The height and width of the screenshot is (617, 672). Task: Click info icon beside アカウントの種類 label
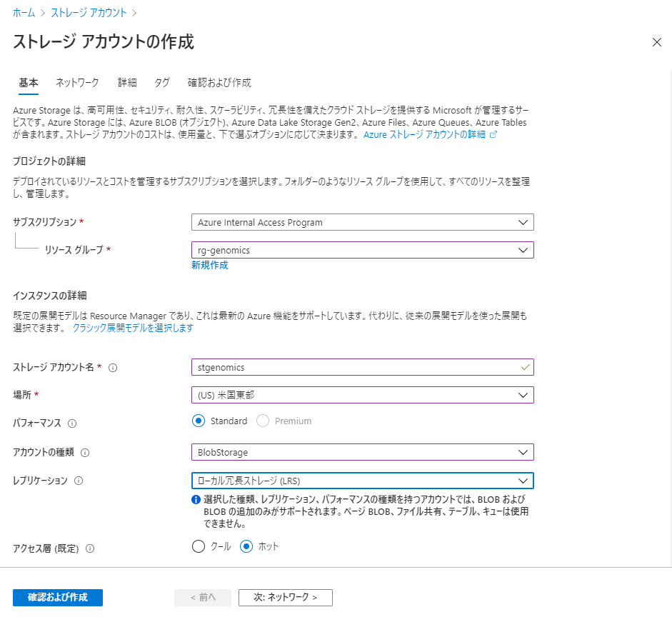tap(85, 453)
